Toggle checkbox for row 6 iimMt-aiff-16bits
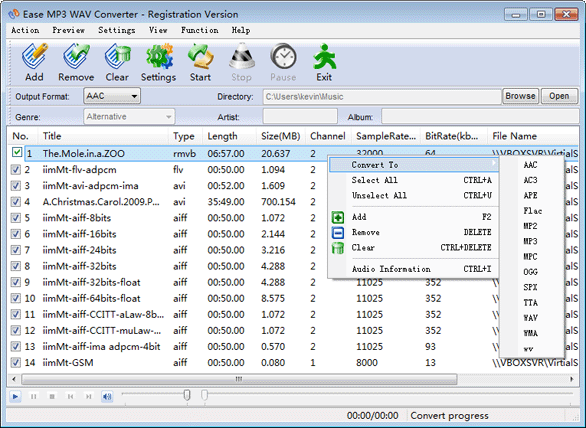This screenshot has height=428, width=586. [x=16, y=234]
